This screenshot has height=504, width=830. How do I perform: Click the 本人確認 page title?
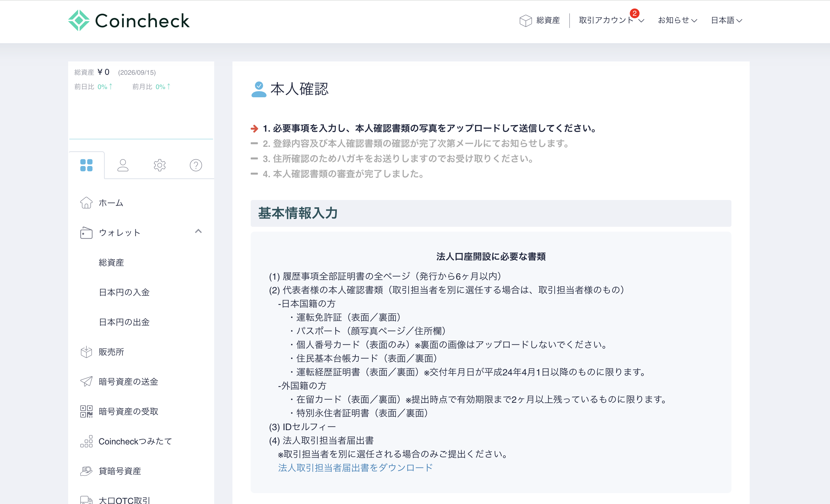click(299, 89)
